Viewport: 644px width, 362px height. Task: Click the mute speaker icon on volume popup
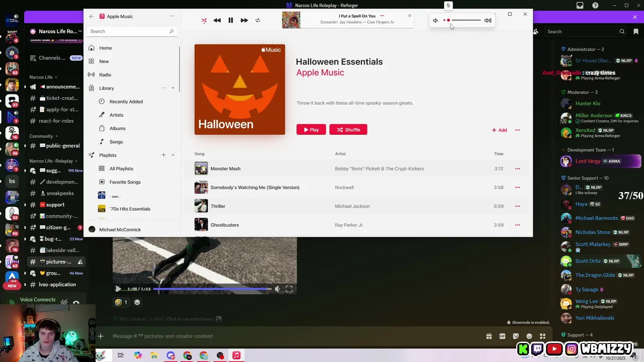point(435,21)
